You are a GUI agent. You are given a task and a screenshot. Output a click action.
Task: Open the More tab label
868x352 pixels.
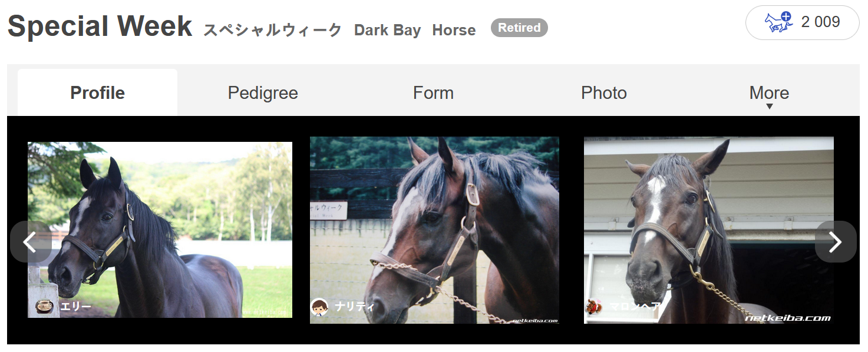[x=769, y=92]
